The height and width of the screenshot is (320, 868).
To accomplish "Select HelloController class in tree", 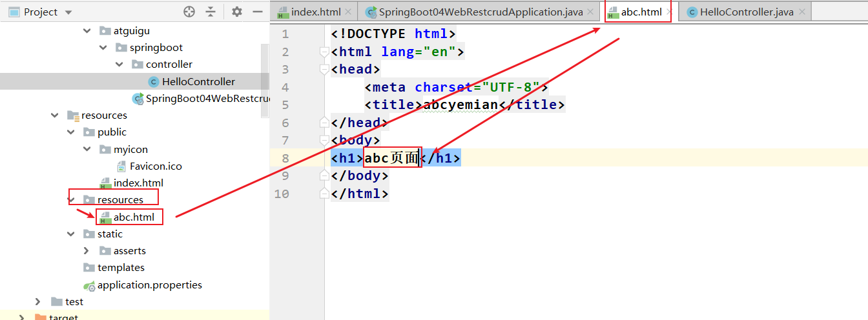I will (198, 81).
